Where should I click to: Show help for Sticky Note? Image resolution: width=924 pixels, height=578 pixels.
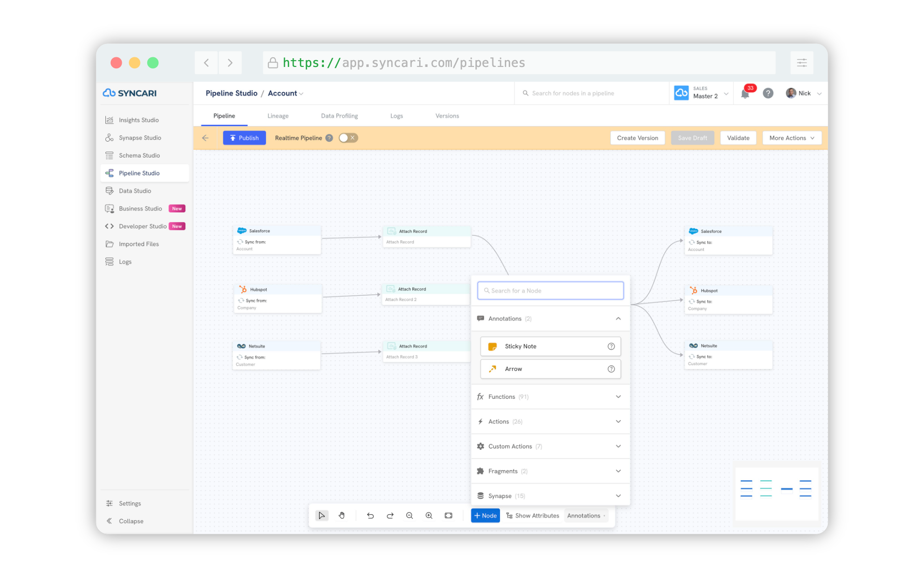coord(611,346)
